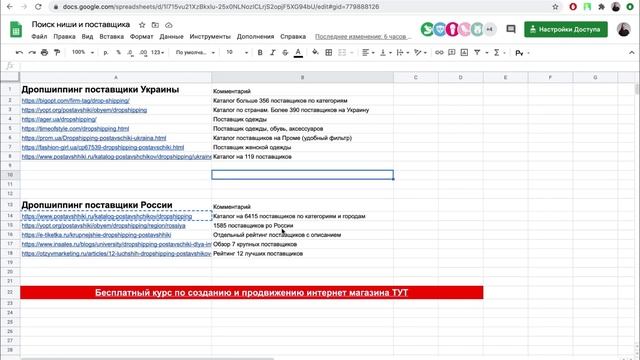Open more number formats 123 dropdown

[x=157, y=53]
